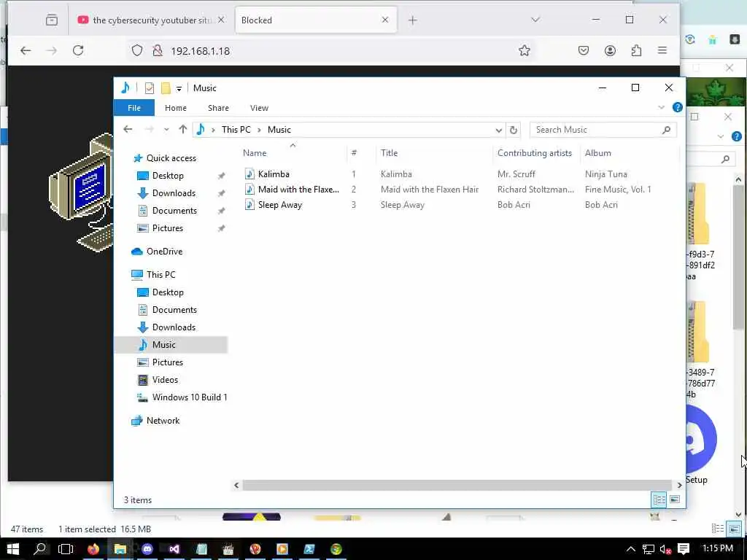Viewport: 747px width, 560px height.
Task: Click the browser back button
Action: 26,50
